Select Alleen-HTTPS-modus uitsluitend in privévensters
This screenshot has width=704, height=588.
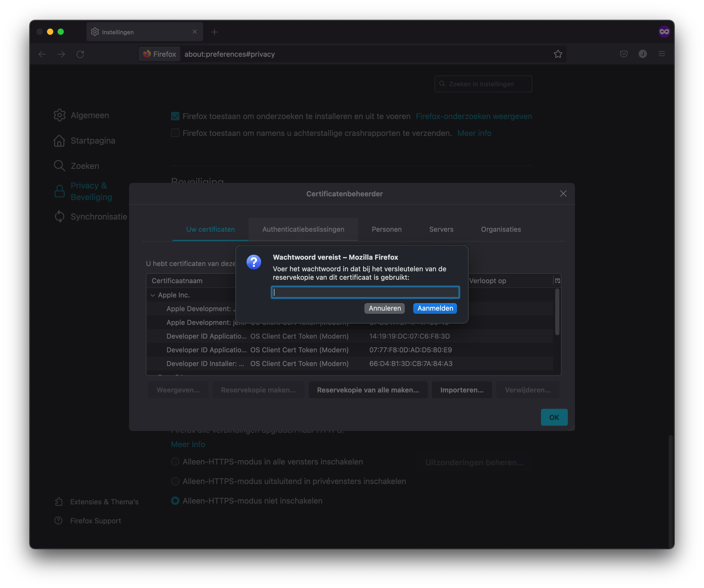point(175,481)
